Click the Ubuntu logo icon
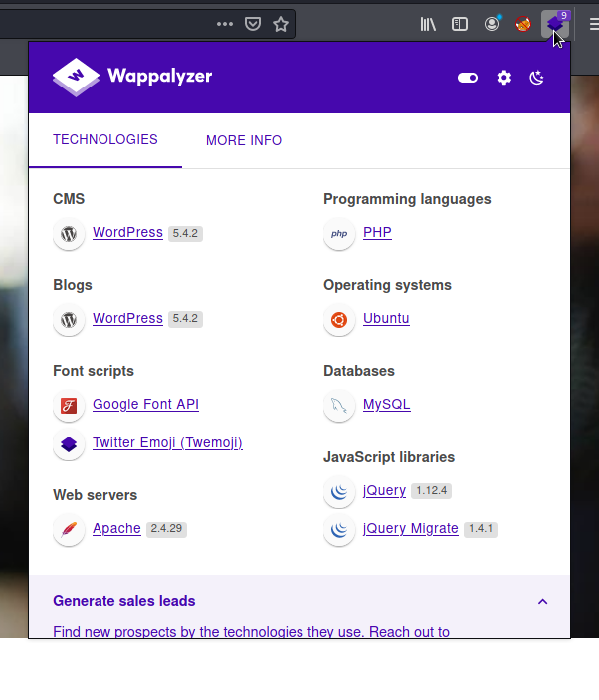599x700 pixels. coord(339,319)
